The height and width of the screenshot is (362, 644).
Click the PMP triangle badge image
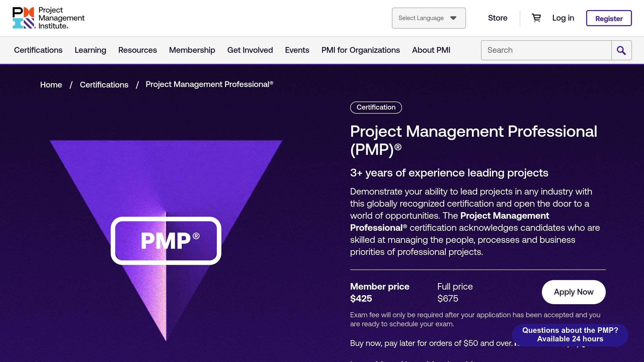pyautogui.click(x=166, y=240)
